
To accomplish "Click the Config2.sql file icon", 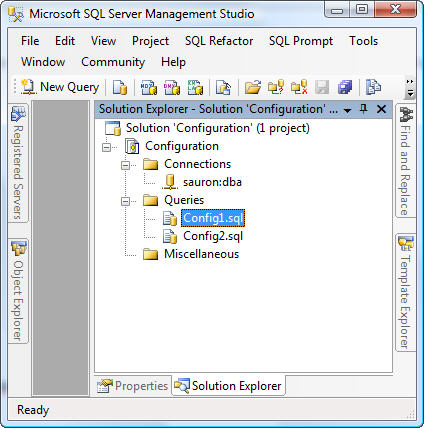I will [170, 236].
